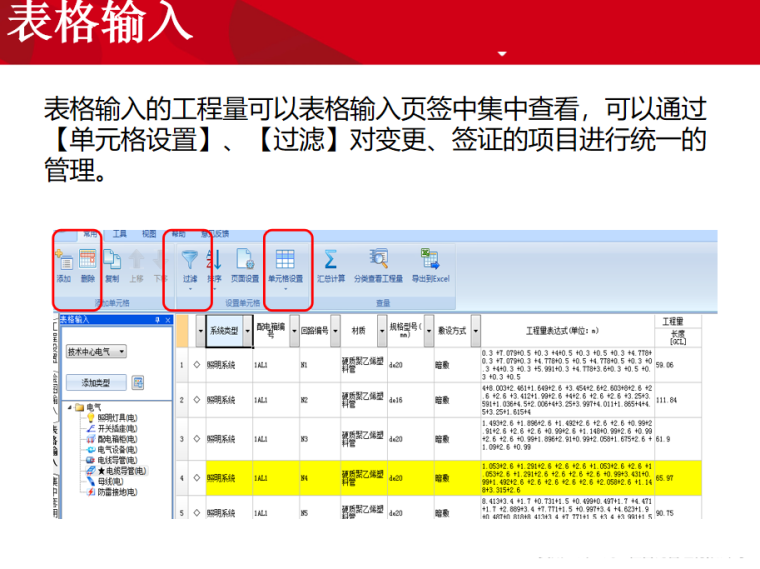This screenshot has width=760, height=569.
Task: Click the 排序 (Sort) icon
Action: coord(214,262)
